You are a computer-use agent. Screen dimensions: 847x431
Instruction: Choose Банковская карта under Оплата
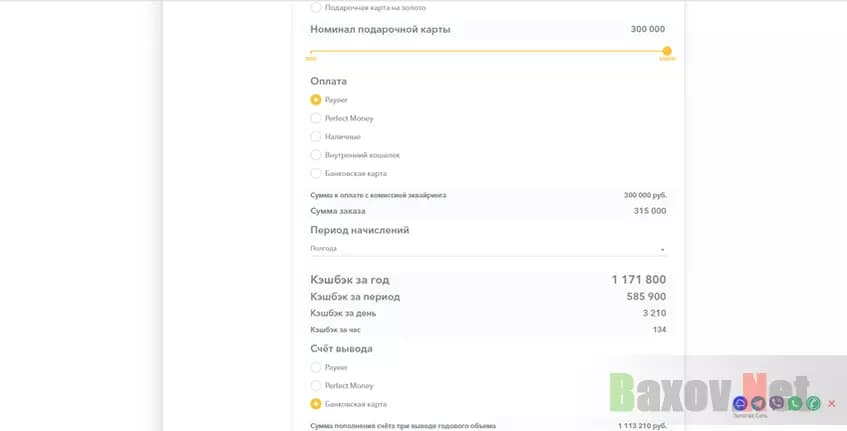pos(315,173)
